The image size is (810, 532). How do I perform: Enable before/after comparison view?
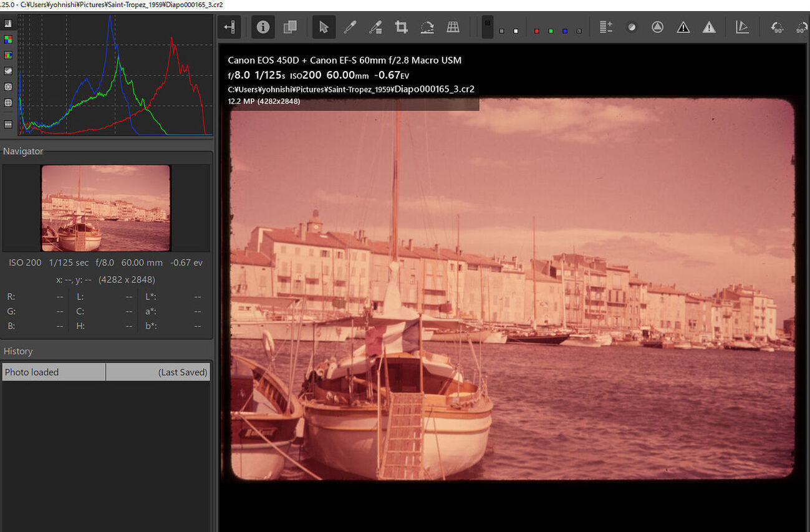290,27
